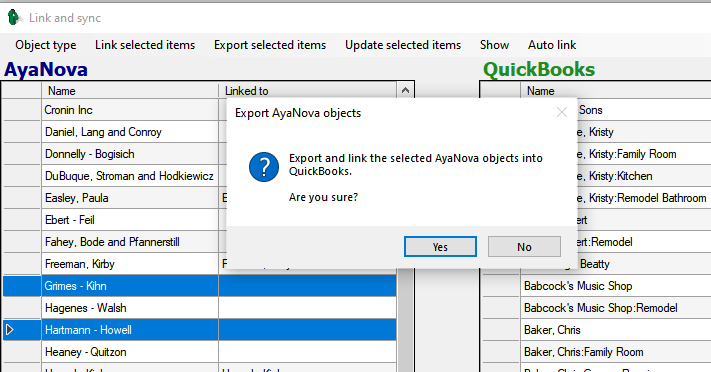The height and width of the screenshot is (372, 711).
Task: Click Babcock's Music Shop in QuickBooks list
Action: (x=616, y=286)
